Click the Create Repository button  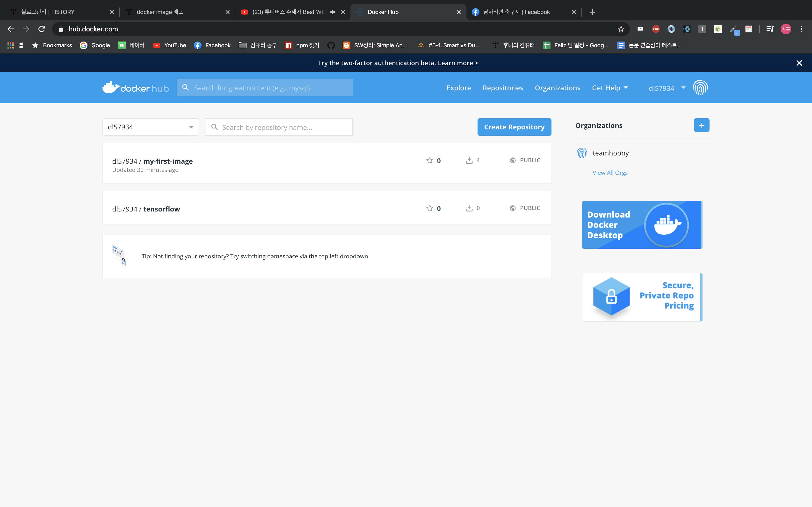[514, 127]
